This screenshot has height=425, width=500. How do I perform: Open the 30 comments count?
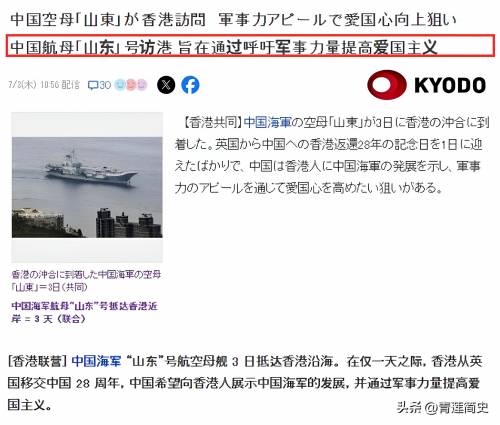coord(105,85)
